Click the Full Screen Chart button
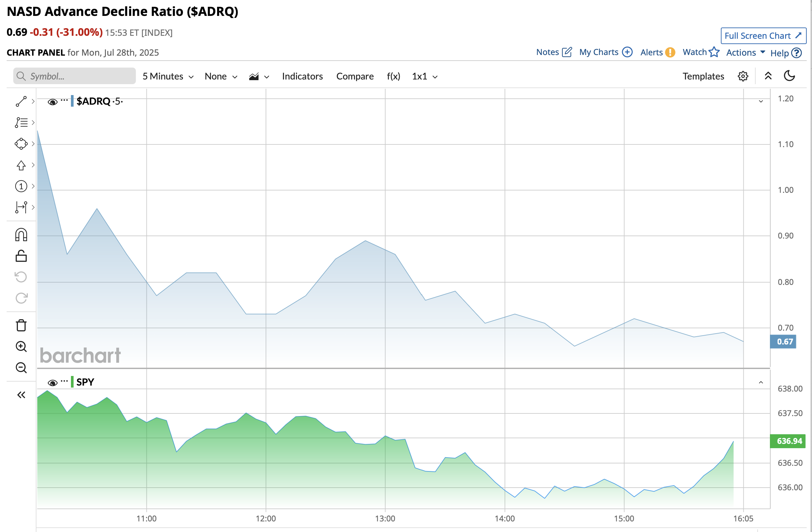Image resolution: width=812 pixels, height=532 pixels. point(763,36)
